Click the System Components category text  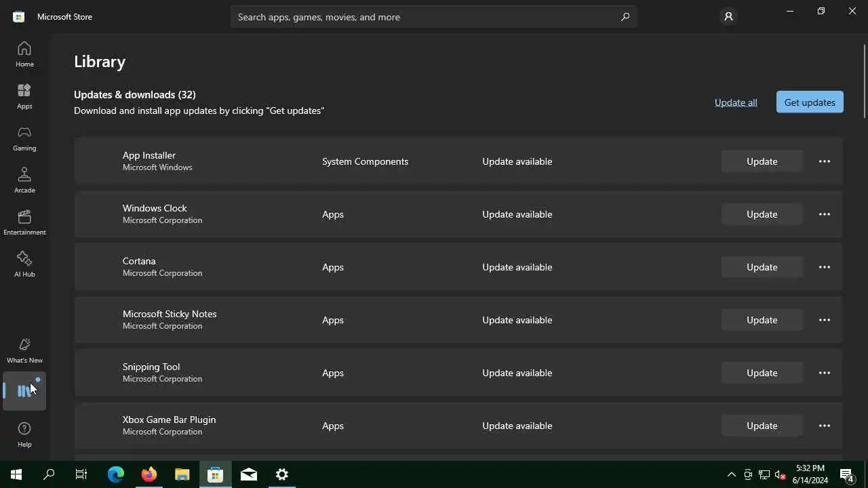click(365, 161)
